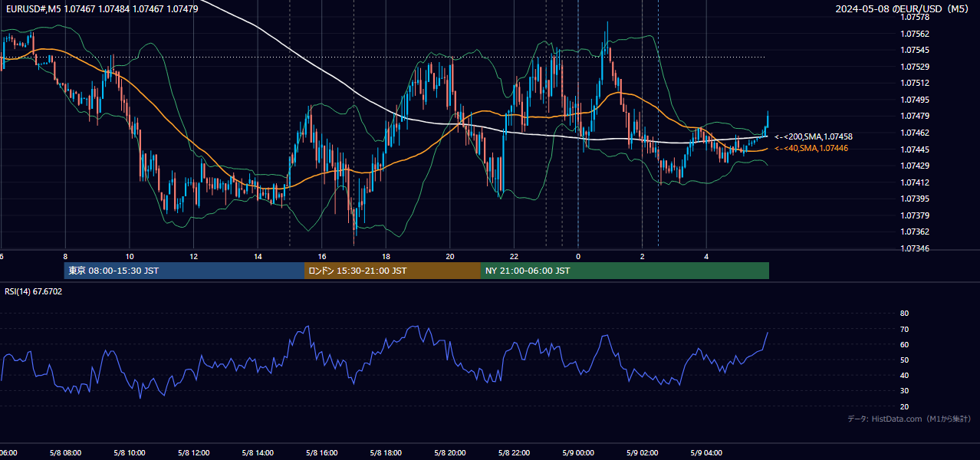Click price level 1.07529 on axis
Image resolution: width=980 pixels, height=460 pixels.
[x=914, y=67]
